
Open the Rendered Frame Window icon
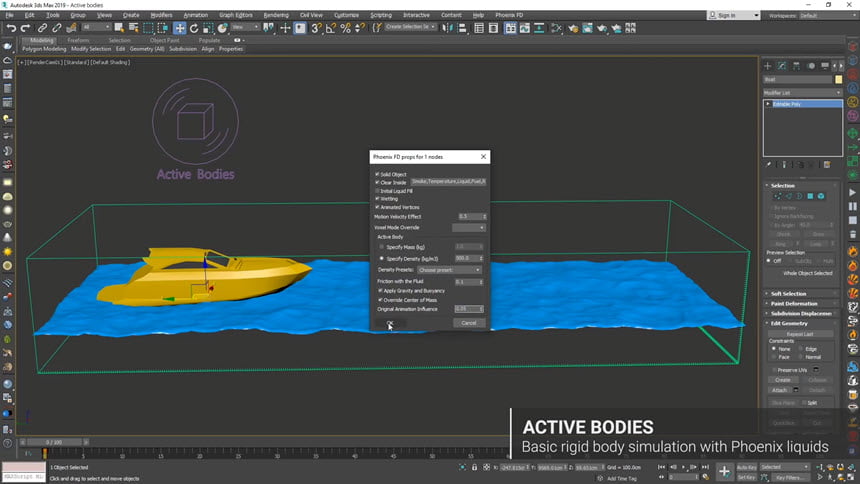click(x=587, y=28)
